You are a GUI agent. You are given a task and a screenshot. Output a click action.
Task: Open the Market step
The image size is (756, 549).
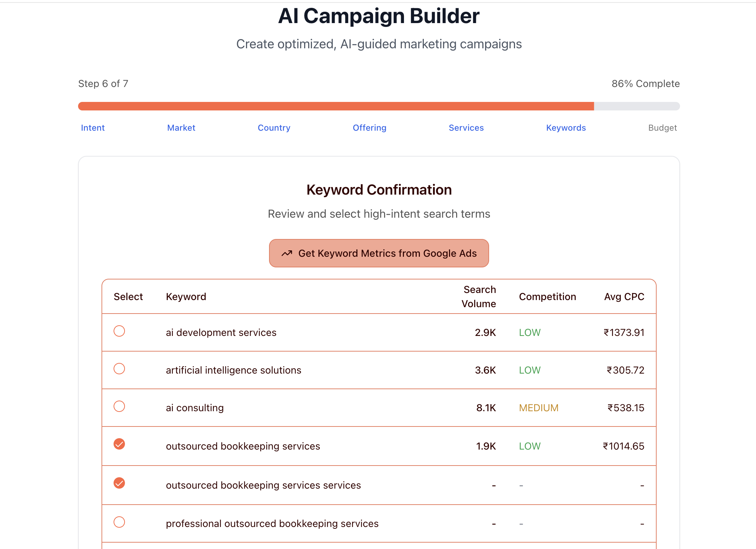[x=181, y=128]
